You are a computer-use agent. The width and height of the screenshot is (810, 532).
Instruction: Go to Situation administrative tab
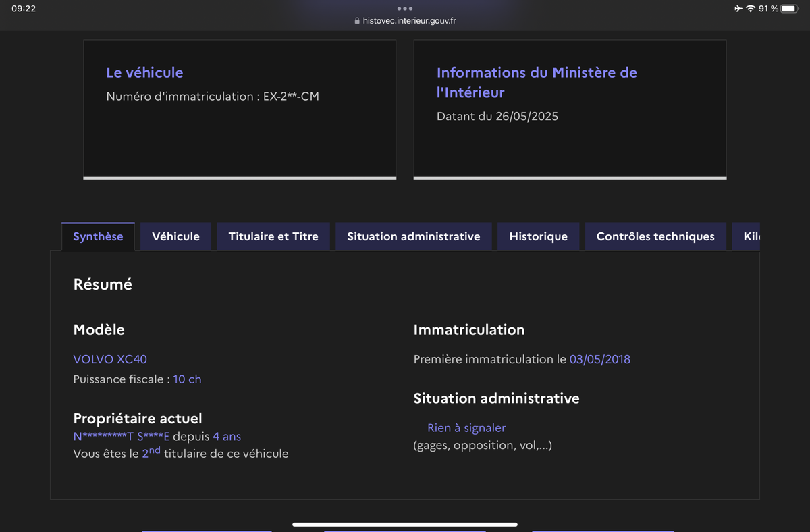coord(414,236)
